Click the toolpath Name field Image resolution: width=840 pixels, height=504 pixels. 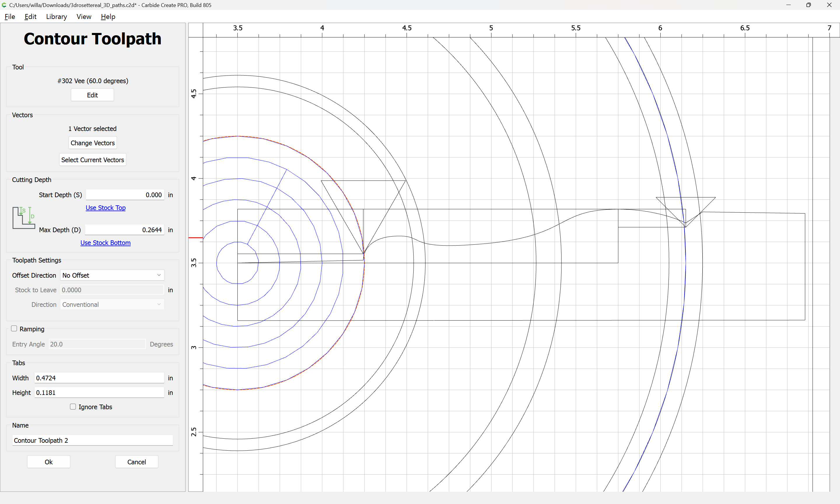[x=93, y=440]
